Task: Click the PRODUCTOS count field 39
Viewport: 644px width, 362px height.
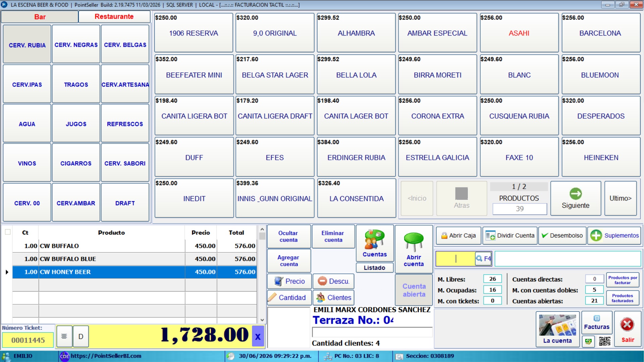Action: click(519, 209)
